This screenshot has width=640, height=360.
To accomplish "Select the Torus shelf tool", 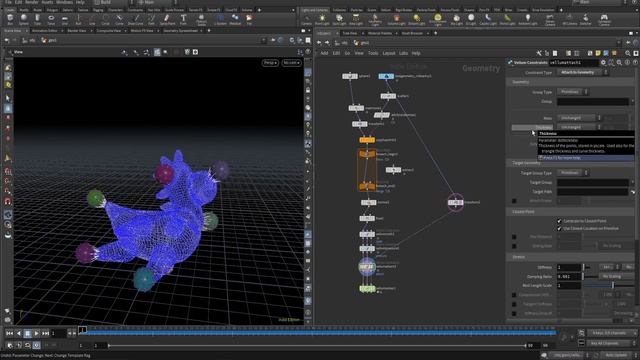I will coord(51,19).
